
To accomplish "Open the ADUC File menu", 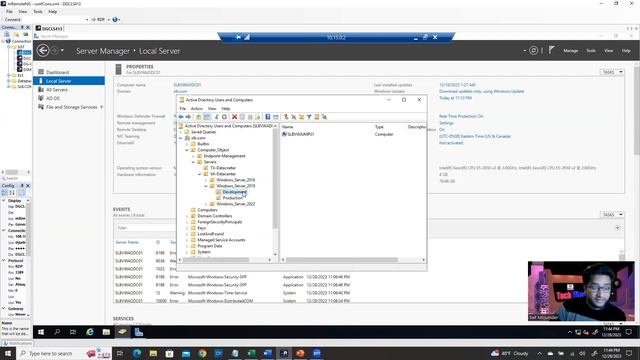I will tap(182, 109).
